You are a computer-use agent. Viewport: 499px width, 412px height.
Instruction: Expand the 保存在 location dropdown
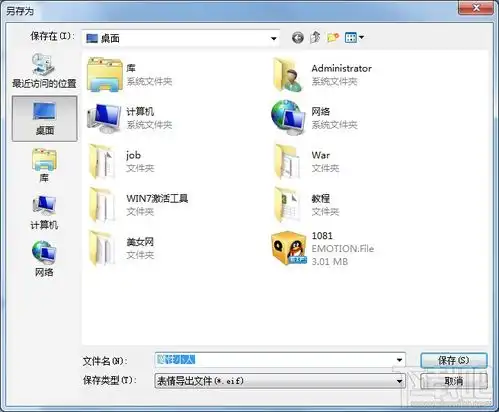[x=274, y=39]
